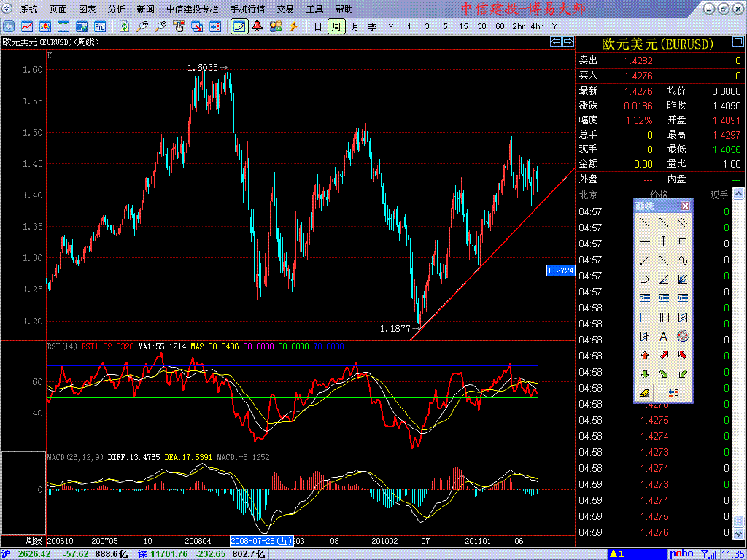Pick the Gann fan lines tool
Viewport: 747px width, 560px height.
pos(682,279)
